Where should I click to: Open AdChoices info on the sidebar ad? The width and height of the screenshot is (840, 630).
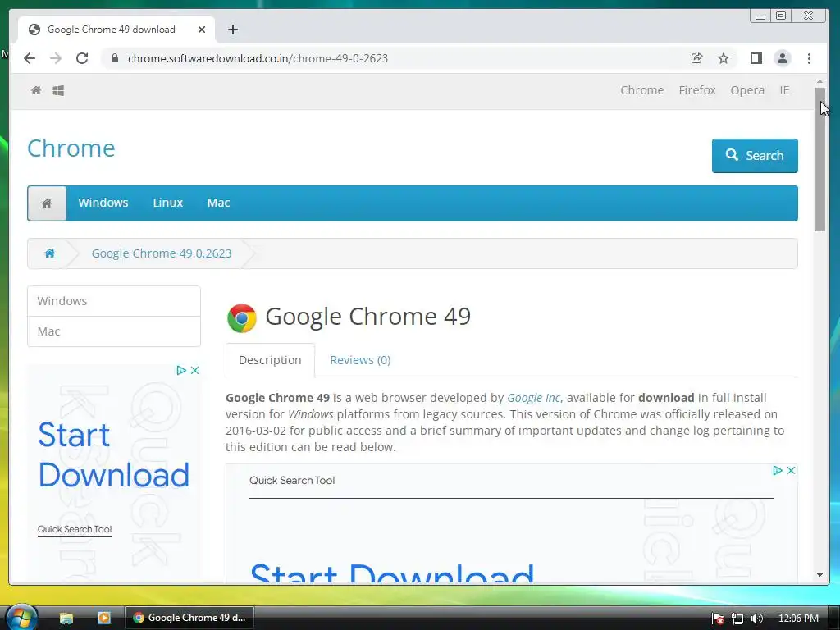(x=181, y=370)
